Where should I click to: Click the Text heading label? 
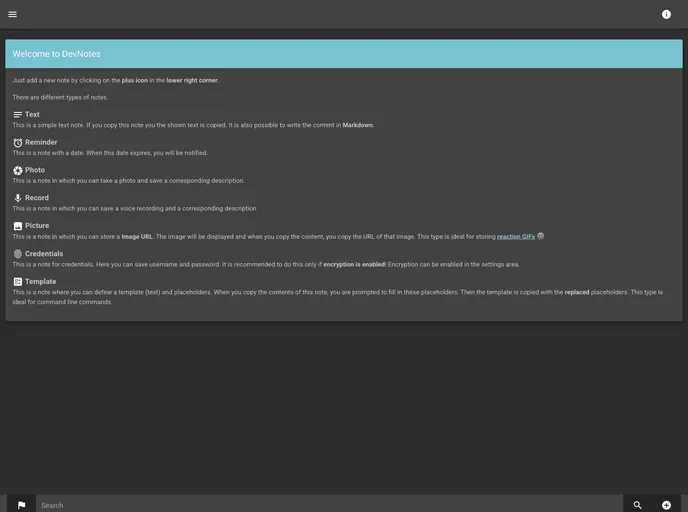coord(32,115)
